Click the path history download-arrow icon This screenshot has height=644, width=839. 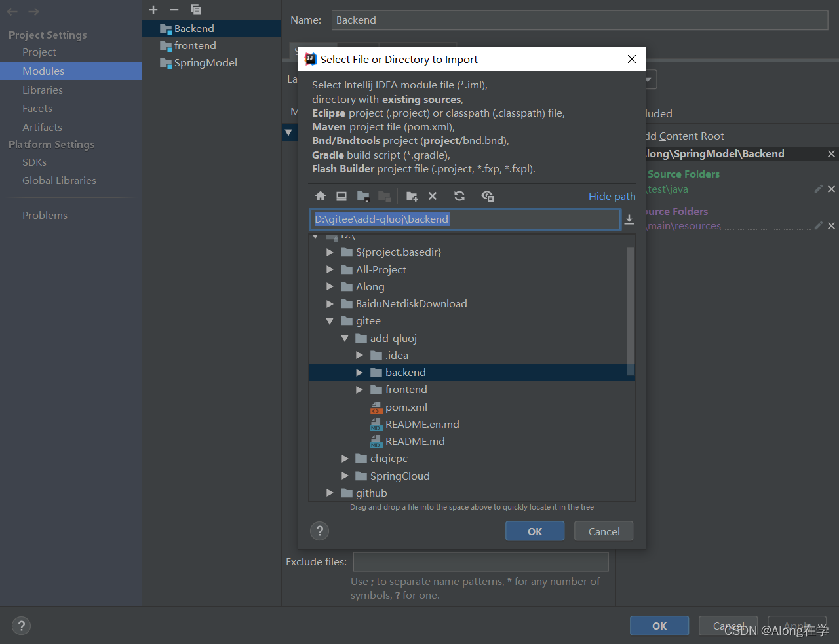pos(629,219)
